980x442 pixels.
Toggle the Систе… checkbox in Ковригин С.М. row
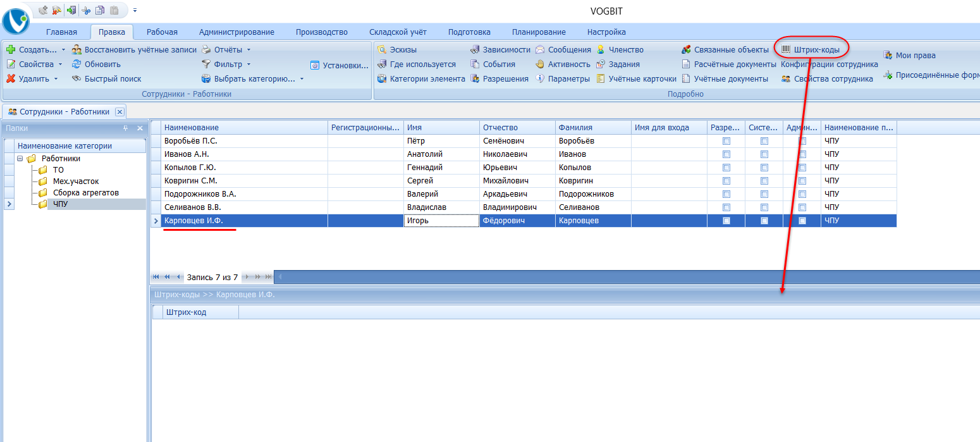pyautogui.click(x=764, y=181)
